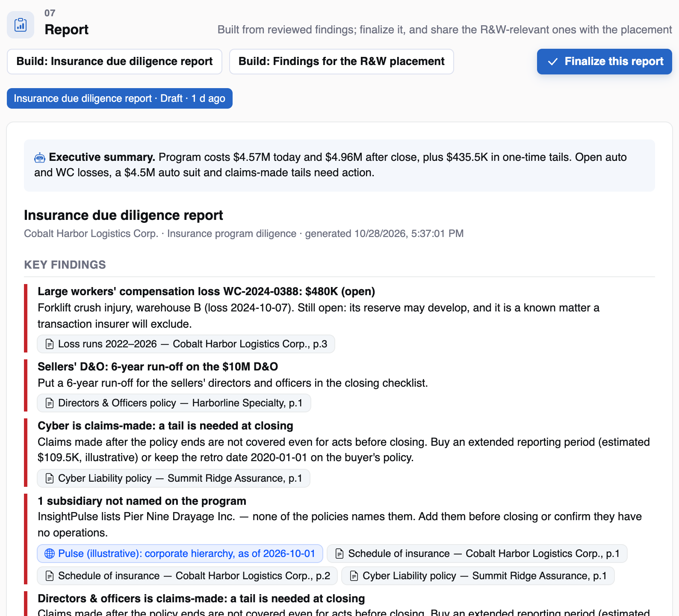Open Schedule of insurance Cobalt Harbor p.1
The height and width of the screenshot is (616, 679).
(477, 554)
